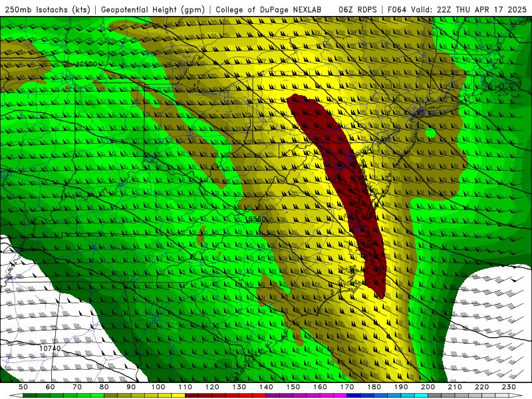The image size is (532, 399).
Task: Click the 150 value on the color scale
Action: click(x=293, y=387)
